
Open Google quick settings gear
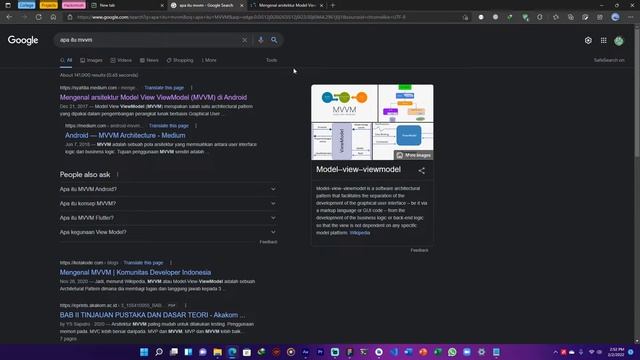click(x=588, y=40)
